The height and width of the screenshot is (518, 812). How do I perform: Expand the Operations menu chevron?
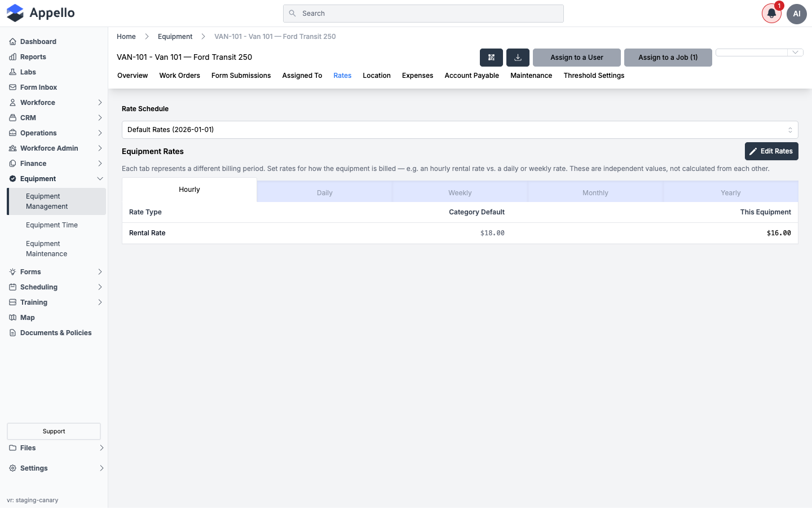pos(100,133)
